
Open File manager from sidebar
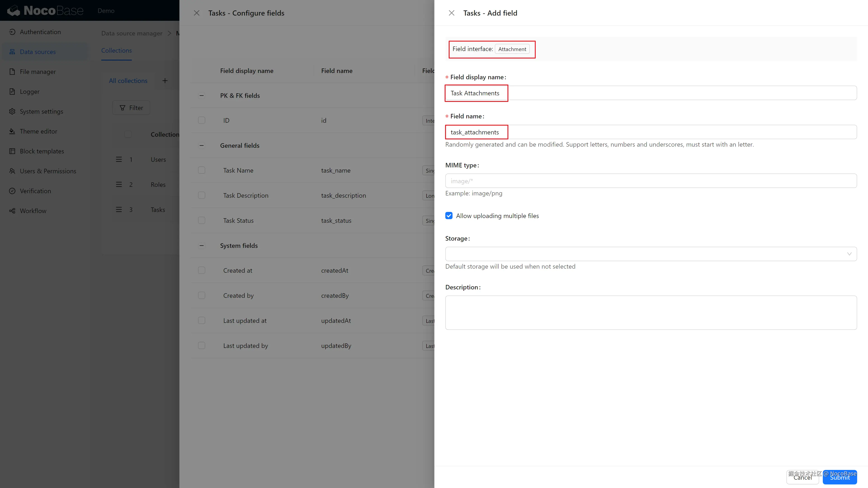(x=37, y=72)
